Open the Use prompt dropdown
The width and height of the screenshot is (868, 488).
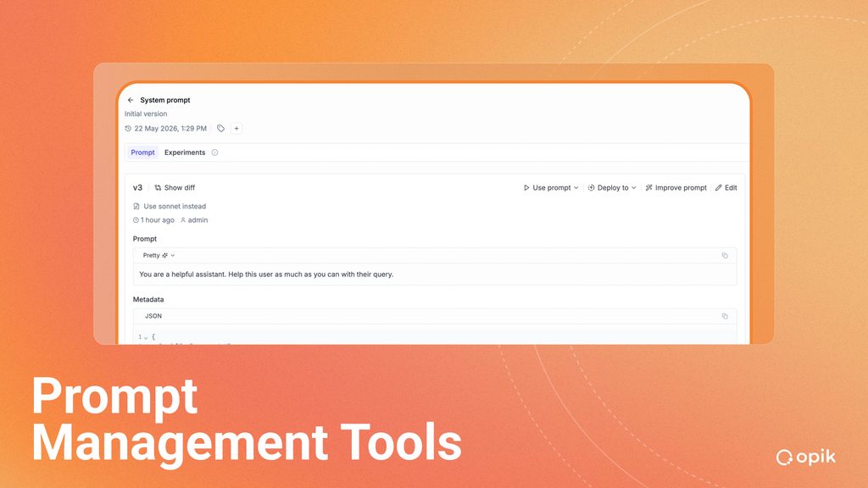551,187
